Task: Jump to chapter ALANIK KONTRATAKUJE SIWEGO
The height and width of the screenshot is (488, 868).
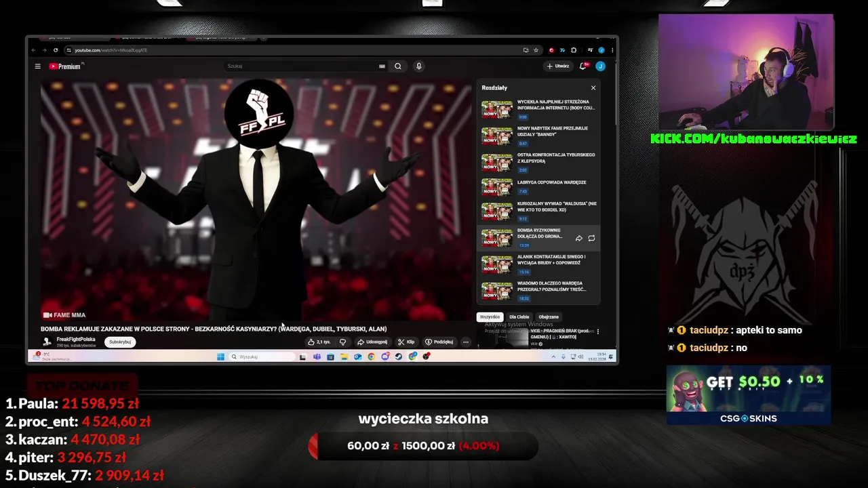Action: (x=538, y=264)
